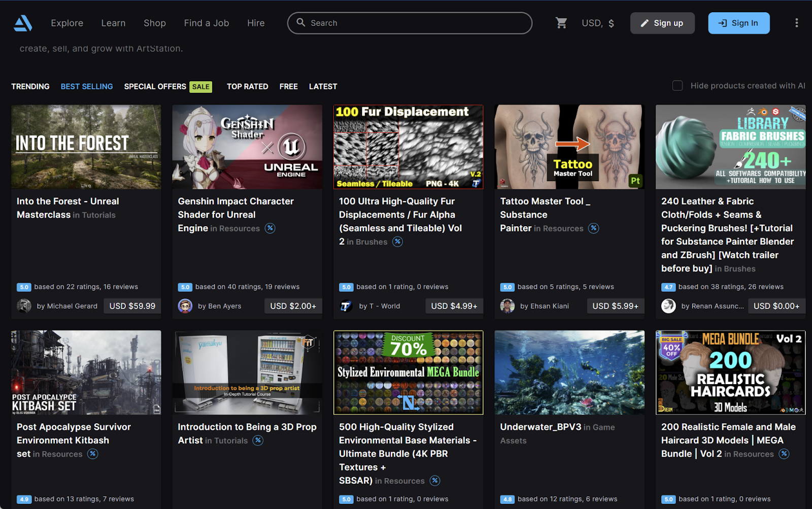The image size is (812, 509).
Task: Click USD $5.99+ price for Tattoo Master Tool
Action: tap(616, 306)
